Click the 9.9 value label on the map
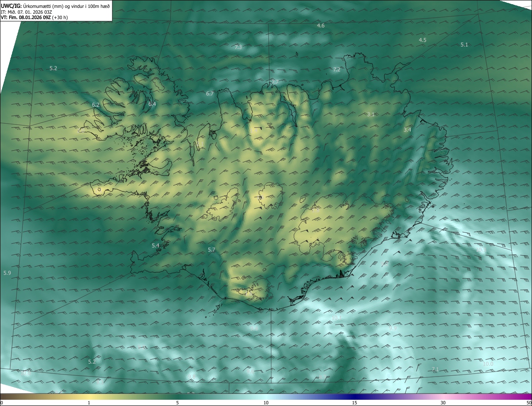Viewport: 532px width, 406px height. tap(393, 328)
